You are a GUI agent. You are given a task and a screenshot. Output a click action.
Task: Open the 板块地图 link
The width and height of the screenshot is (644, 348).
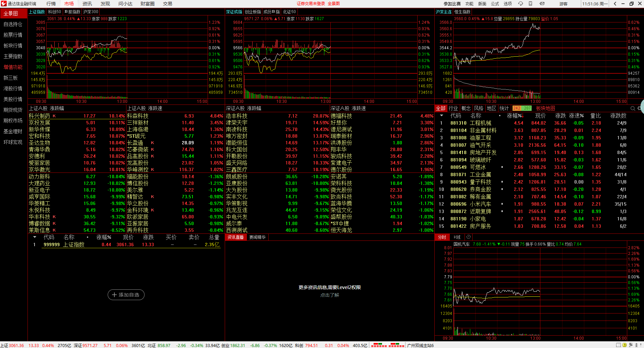pyautogui.click(x=545, y=108)
